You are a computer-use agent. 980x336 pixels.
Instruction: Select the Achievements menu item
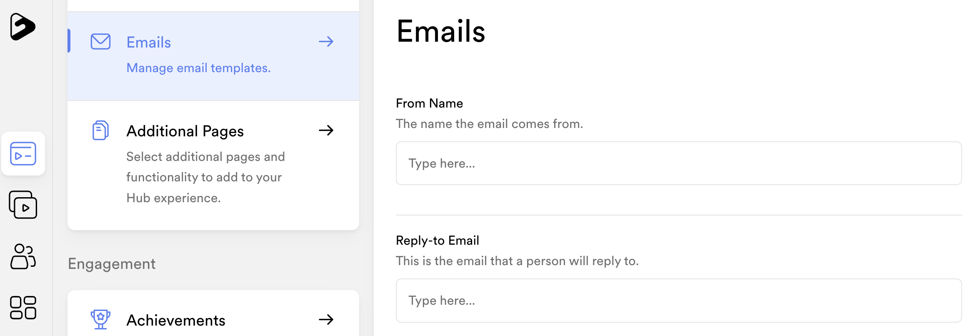[213, 313]
